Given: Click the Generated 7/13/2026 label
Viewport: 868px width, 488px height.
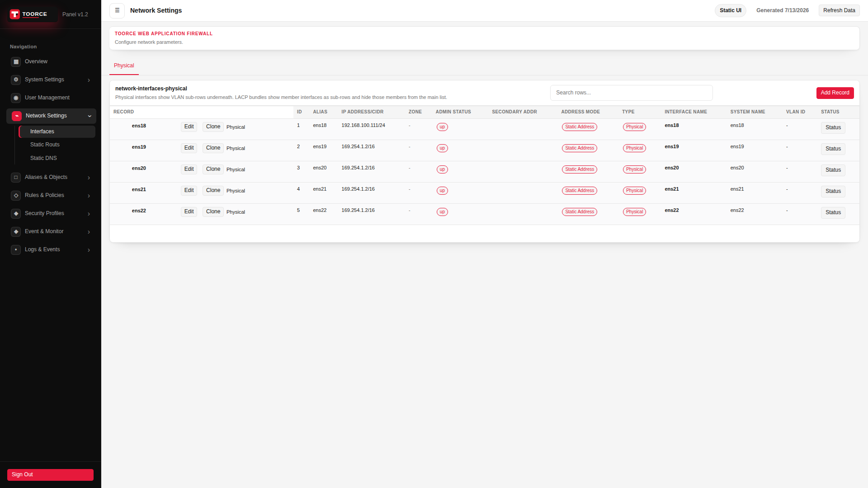Looking at the screenshot, I should pos(783,10).
